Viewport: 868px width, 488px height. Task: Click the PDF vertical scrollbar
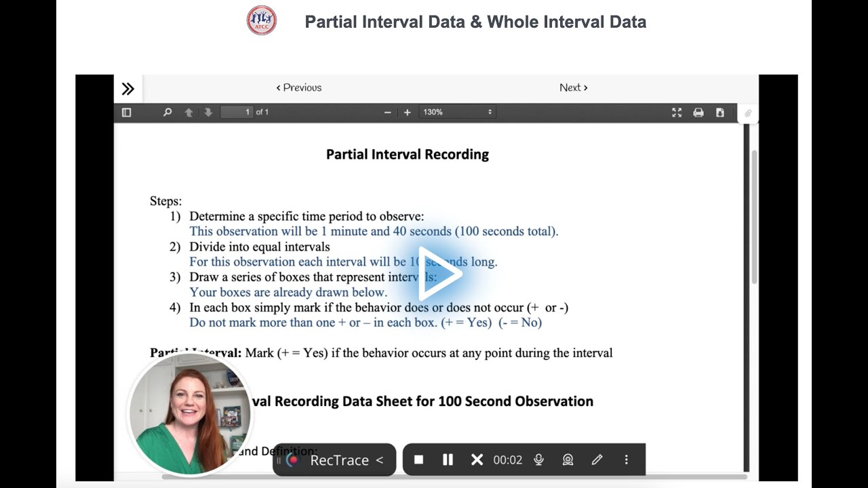(x=753, y=217)
